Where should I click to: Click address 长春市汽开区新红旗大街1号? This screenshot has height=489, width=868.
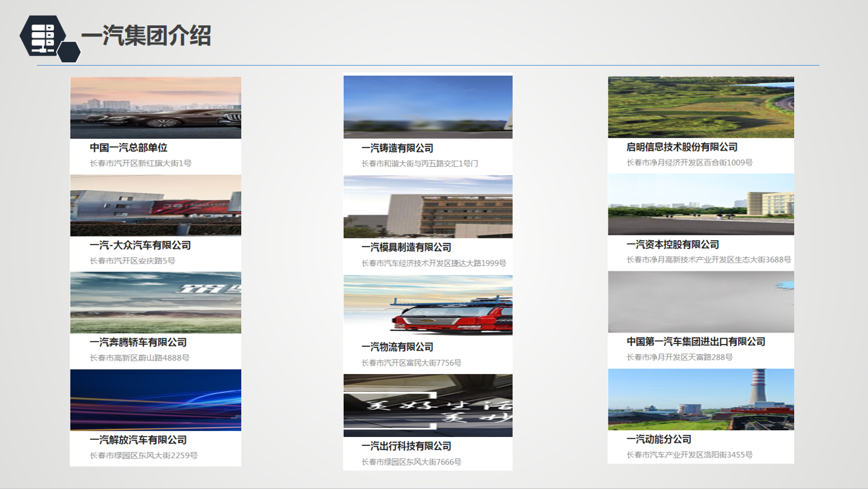(140, 163)
